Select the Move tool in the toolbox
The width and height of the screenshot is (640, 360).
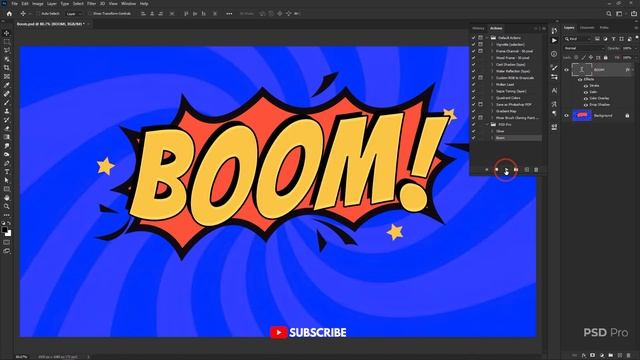[7, 33]
